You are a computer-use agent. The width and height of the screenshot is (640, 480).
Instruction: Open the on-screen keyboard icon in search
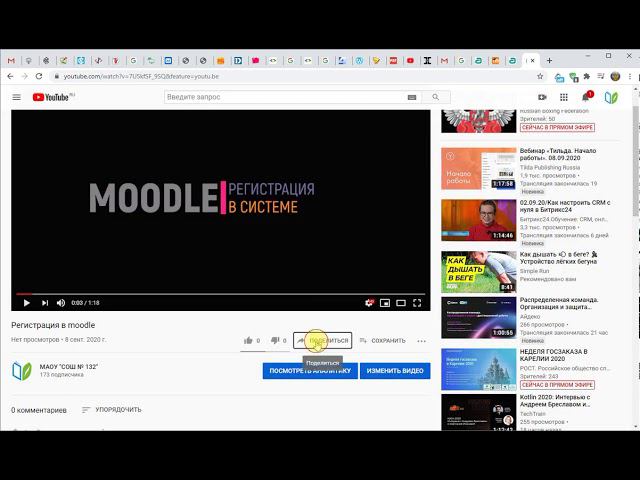coord(412,97)
